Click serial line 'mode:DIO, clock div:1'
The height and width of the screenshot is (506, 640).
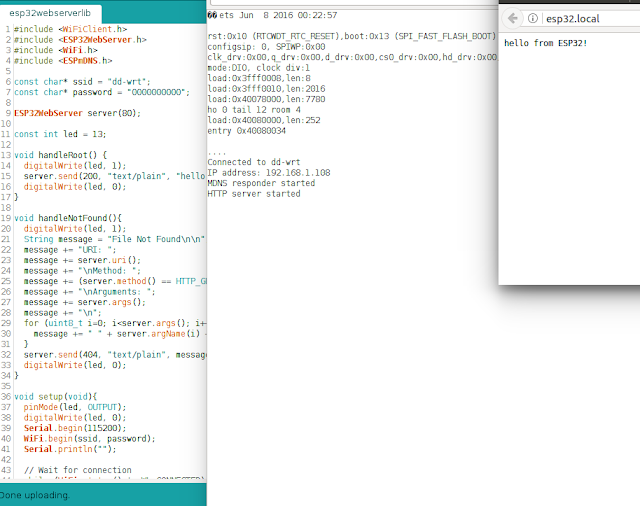[x=259, y=68]
